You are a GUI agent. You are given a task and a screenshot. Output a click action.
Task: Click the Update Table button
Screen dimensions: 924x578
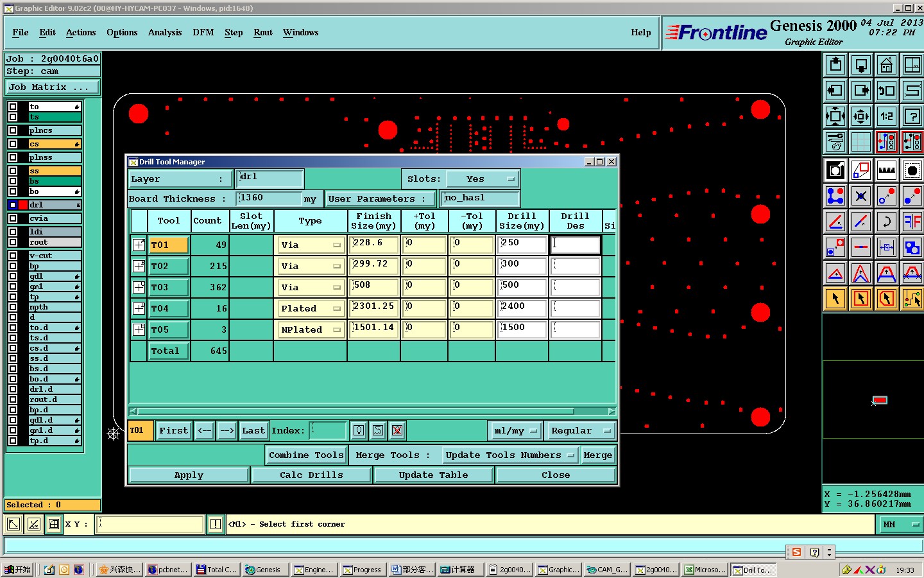[433, 475]
